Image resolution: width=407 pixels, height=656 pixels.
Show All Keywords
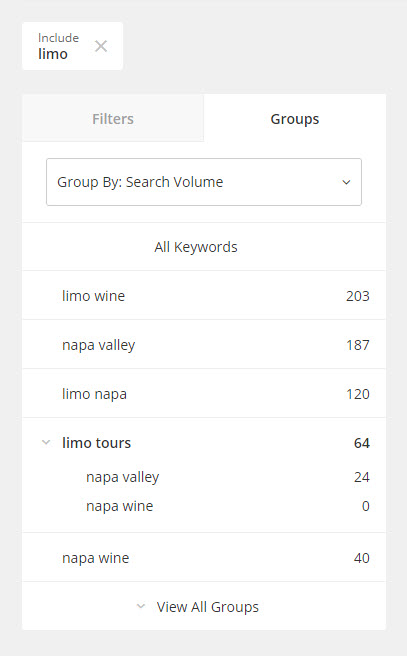(x=196, y=247)
